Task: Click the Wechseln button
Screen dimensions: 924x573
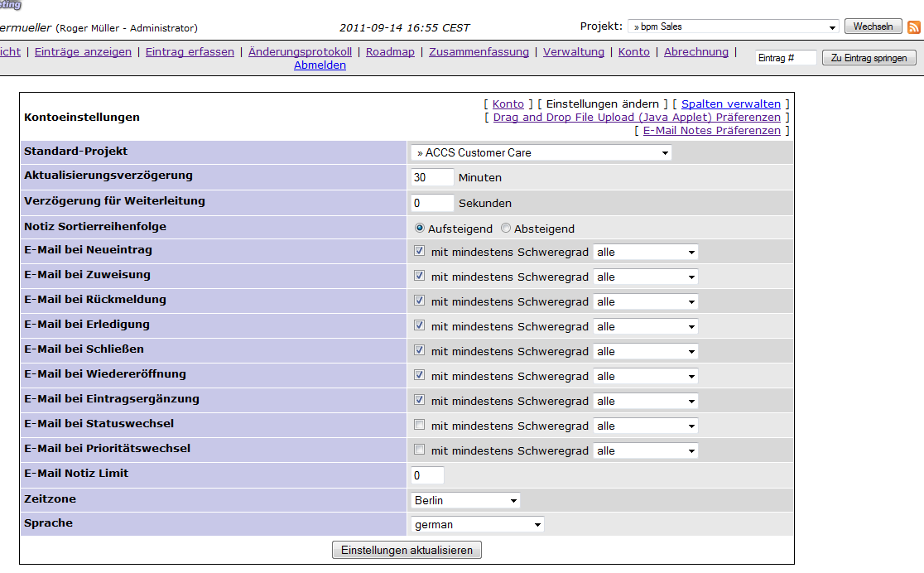Action: 873,26
